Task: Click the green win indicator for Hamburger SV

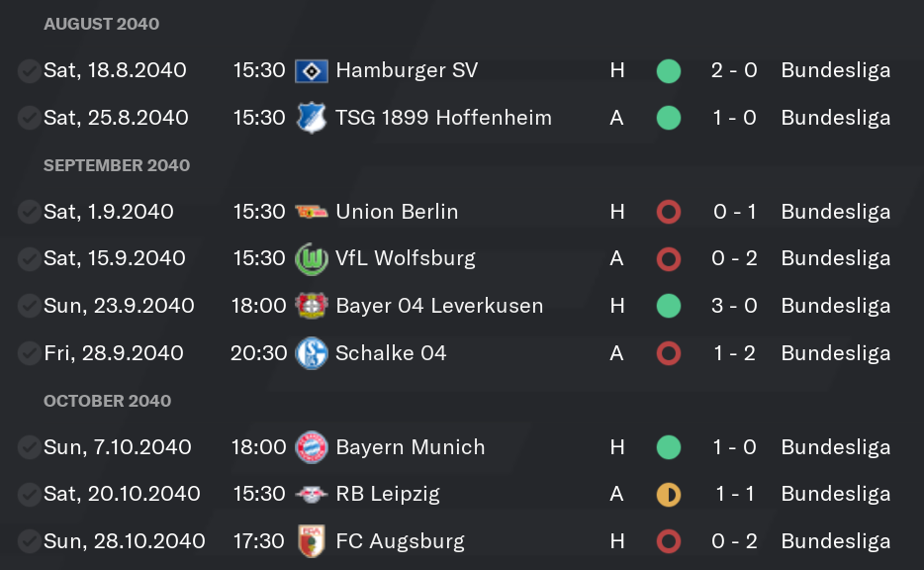Action: (x=669, y=70)
